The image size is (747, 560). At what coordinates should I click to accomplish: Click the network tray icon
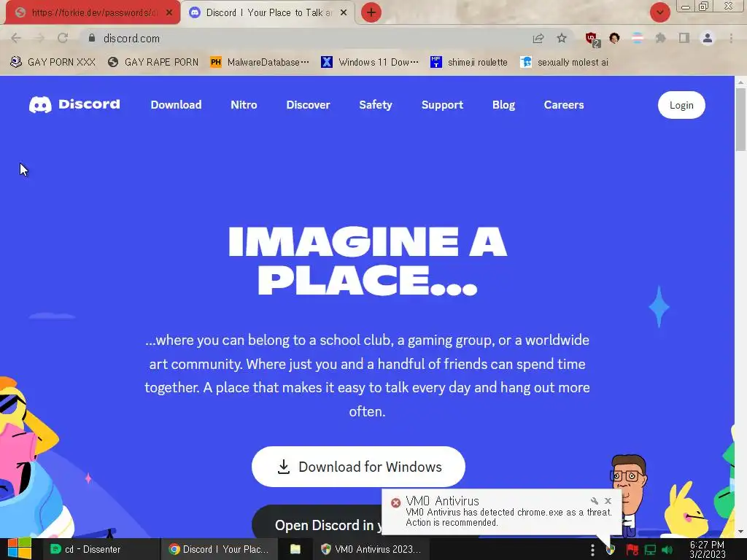click(650, 550)
